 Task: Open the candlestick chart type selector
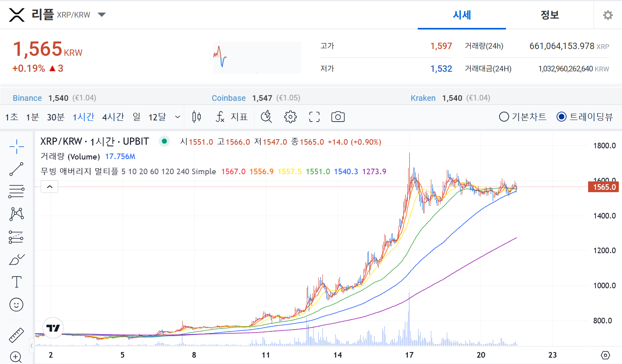click(196, 117)
